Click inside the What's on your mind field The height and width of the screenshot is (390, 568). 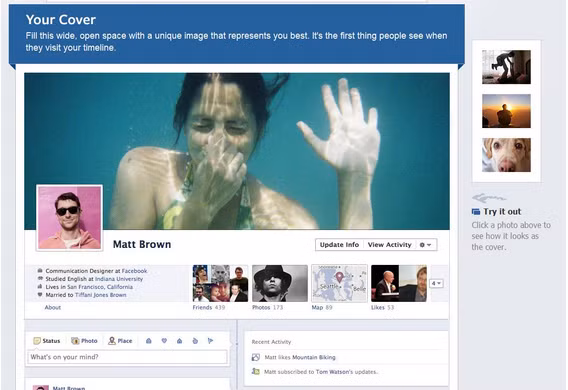(x=128, y=357)
